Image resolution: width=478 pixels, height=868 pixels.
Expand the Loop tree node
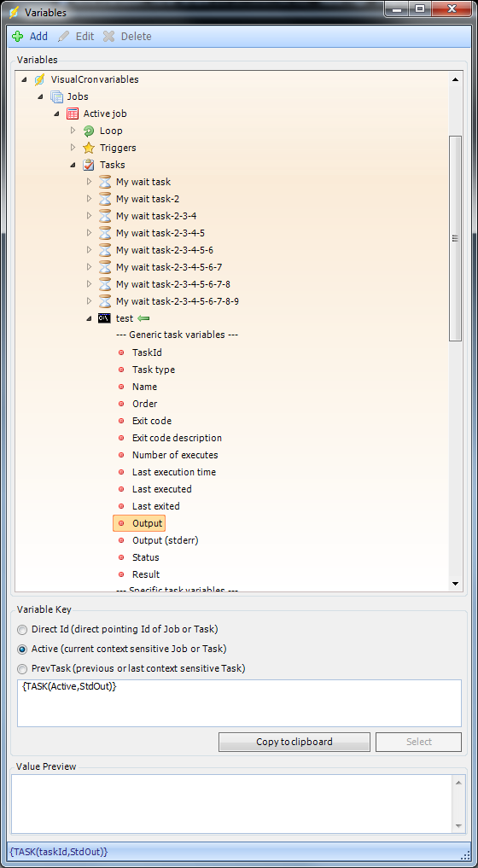pos(73,131)
